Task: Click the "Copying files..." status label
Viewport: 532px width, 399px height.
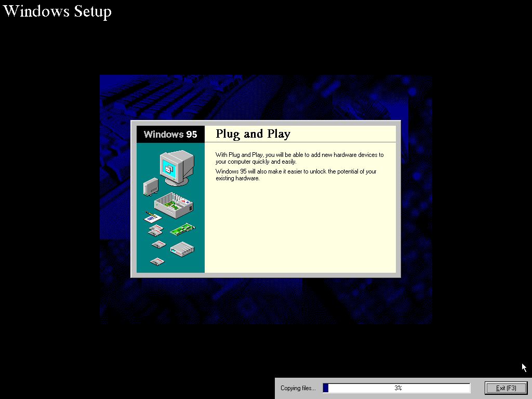Action: 298,388
